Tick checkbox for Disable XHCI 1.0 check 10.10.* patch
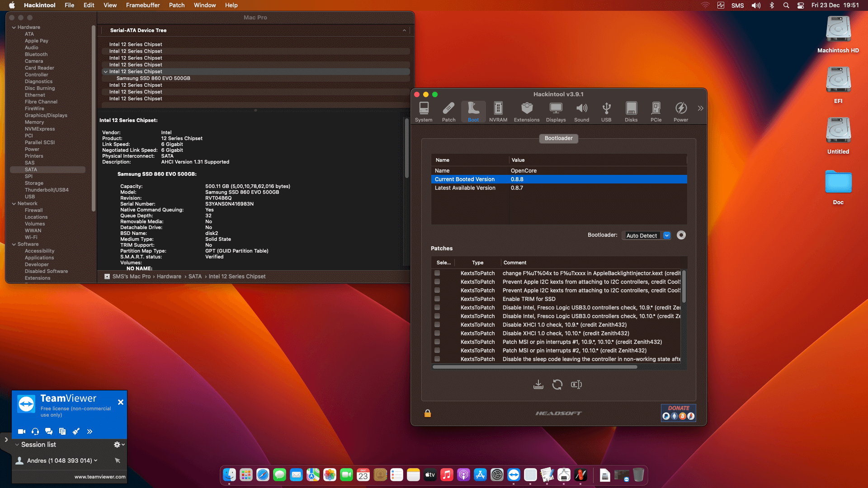The width and height of the screenshot is (868, 488). click(437, 333)
